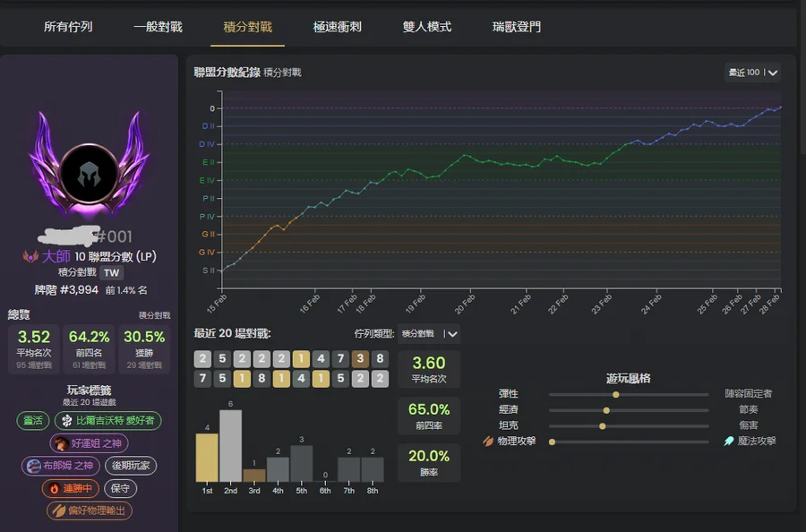Click the cyan magic attack icon by 魔法攻擊
This screenshot has width=806, height=532.
pos(728,441)
